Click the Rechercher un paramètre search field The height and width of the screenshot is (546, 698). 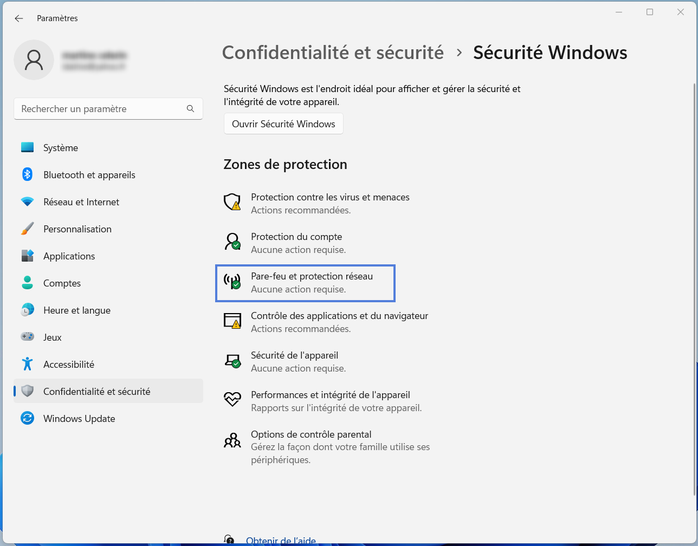100,108
